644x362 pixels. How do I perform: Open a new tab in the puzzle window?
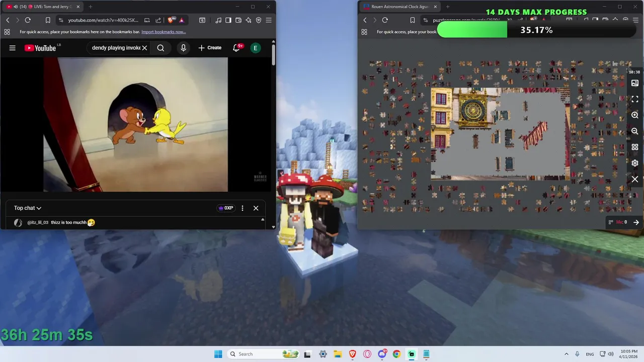(x=448, y=7)
